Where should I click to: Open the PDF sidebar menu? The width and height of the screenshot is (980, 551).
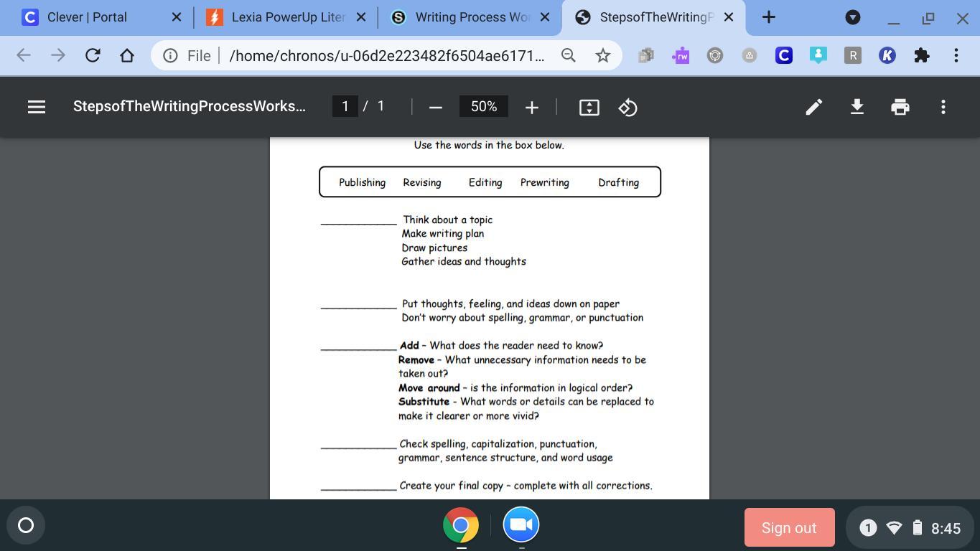pyautogui.click(x=37, y=107)
